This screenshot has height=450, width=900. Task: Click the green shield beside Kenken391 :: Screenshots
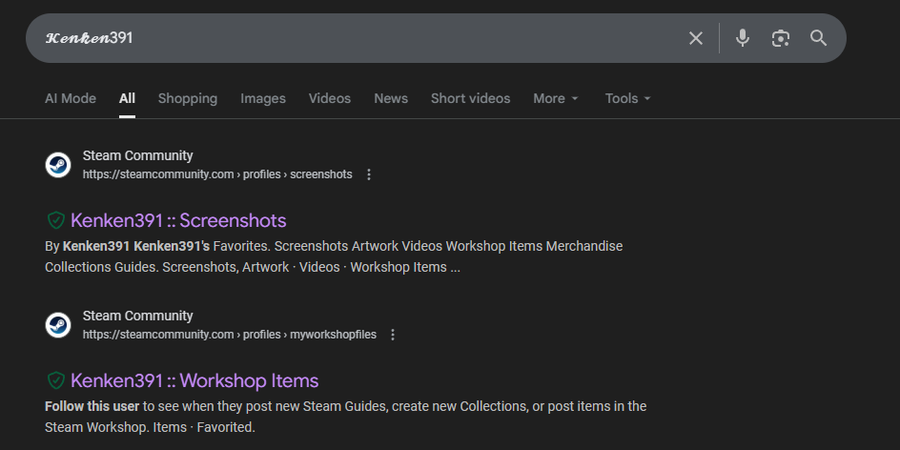pos(56,221)
